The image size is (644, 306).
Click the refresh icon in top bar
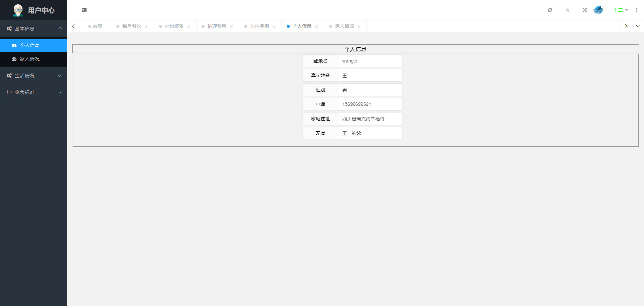click(550, 10)
